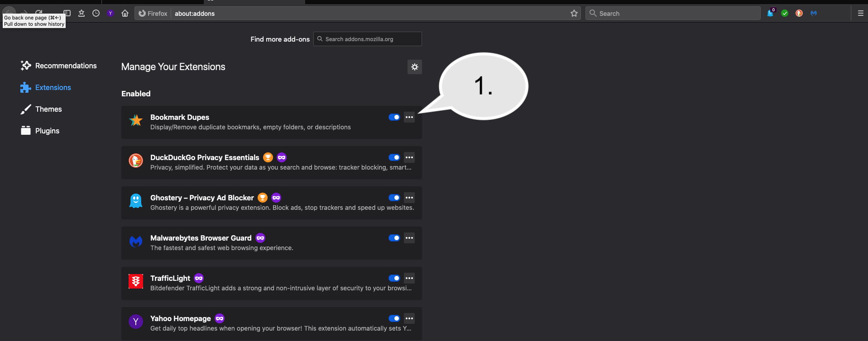
Task: Focus the Search addons.mozilla.org field
Action: click(x=368, y=39)
